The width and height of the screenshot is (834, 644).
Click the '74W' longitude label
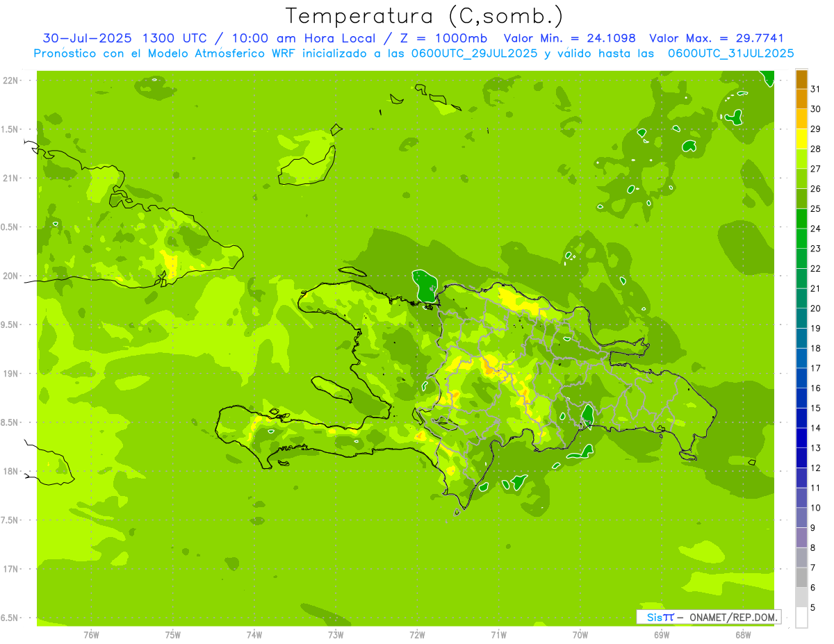(254, 635)
